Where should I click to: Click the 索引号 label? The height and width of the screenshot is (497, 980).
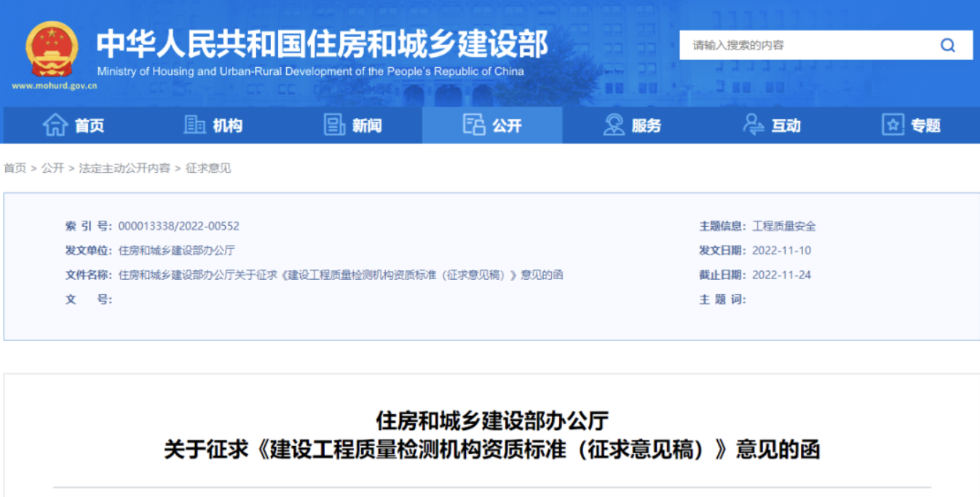[x=88, y=227]
